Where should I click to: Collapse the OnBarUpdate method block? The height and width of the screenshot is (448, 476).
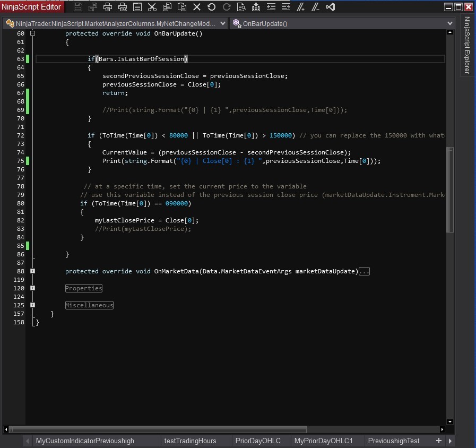[32, 33]
